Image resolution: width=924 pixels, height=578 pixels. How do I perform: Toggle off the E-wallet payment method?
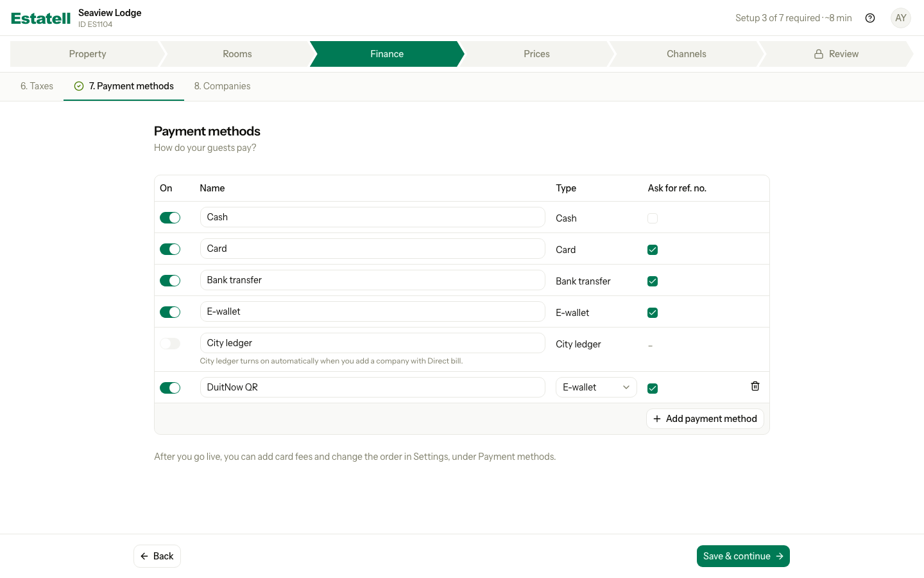(170, 312)
